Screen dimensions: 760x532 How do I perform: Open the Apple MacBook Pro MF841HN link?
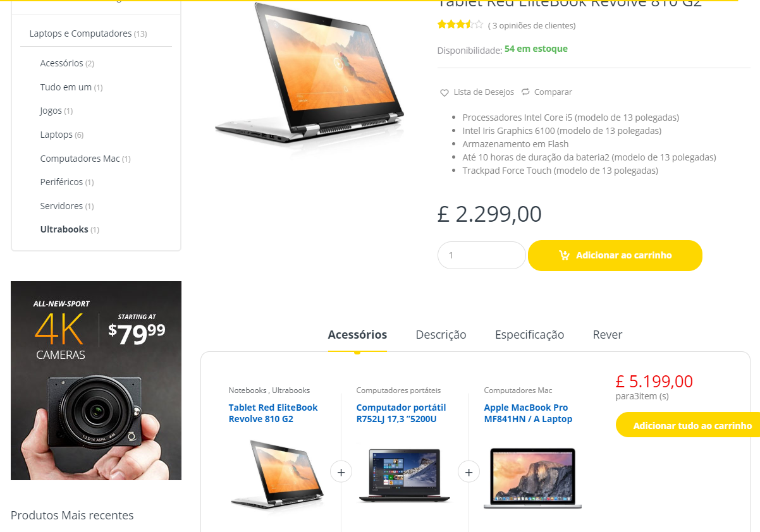pos(528,413)
